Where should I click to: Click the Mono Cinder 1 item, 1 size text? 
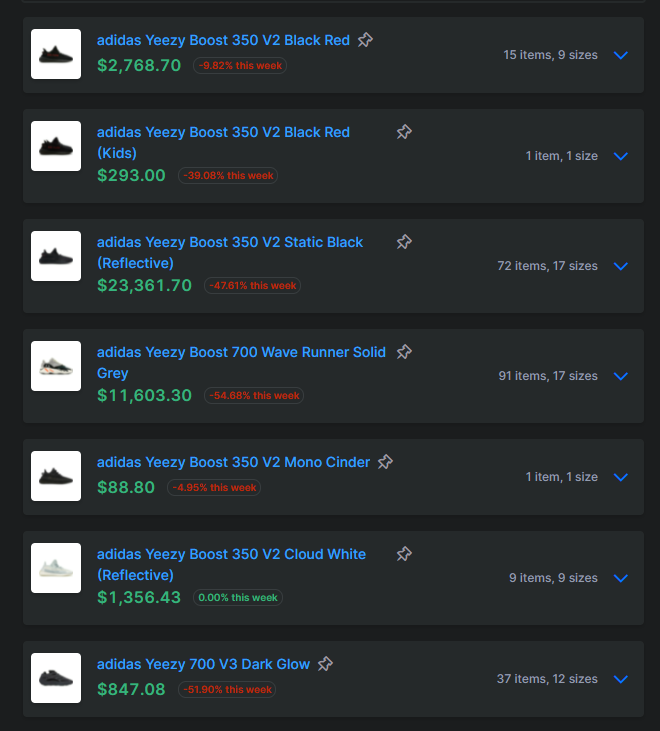pos(562,477)
